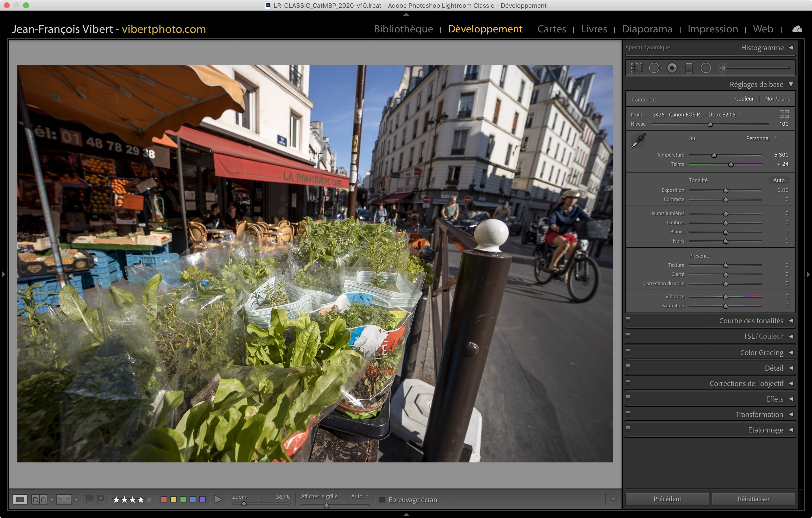
Task: Apply the red color label swatch
Action: coord(164,499)
